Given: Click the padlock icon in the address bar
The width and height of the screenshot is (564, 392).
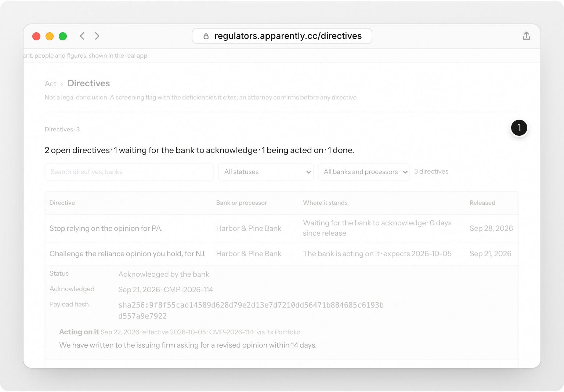Looking at the screenshot, I should [206, 36].
